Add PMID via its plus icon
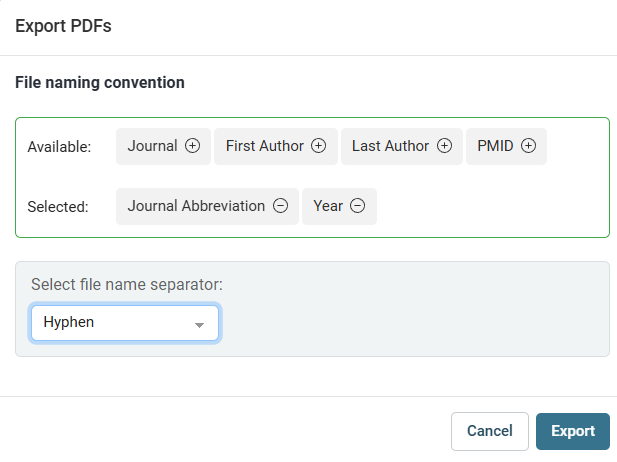Screen dimensions: 617x462 529,146
